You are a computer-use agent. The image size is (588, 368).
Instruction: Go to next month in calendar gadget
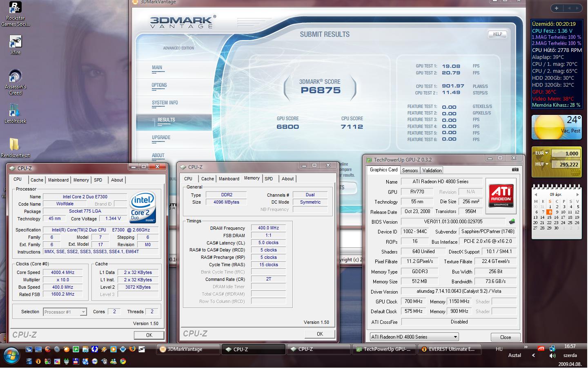point(577,194)
